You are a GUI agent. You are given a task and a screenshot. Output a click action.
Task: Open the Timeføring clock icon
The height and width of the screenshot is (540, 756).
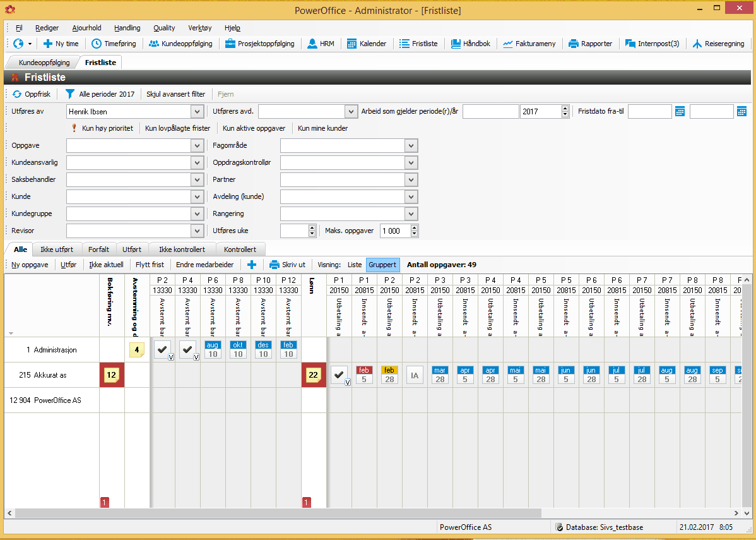[97, 44]
